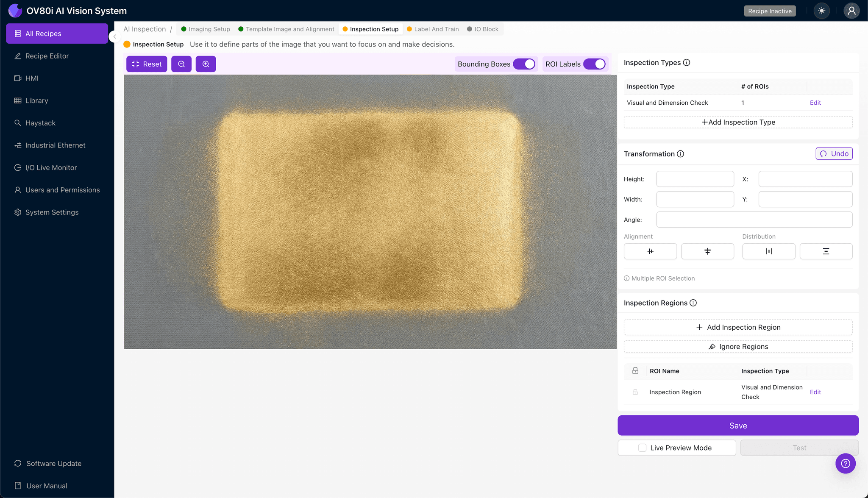Open Recipe Editor in the sidebar
Screen dimensions: 868x498
(x=47, y=56)
